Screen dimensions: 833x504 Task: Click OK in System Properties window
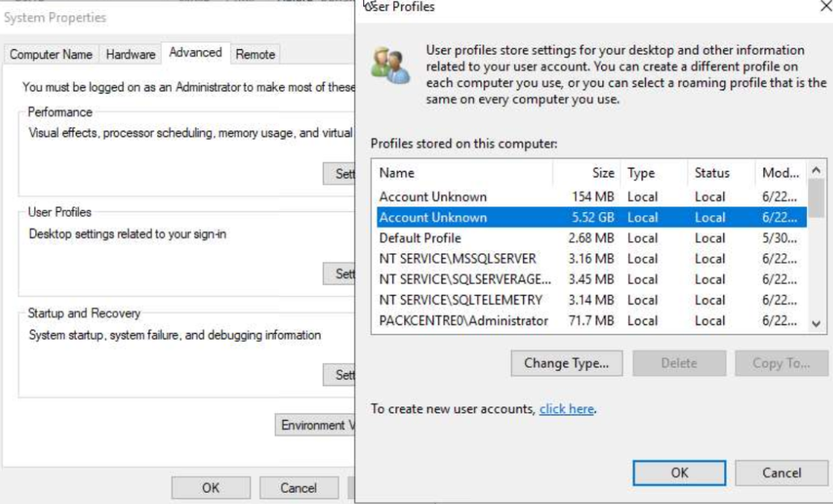pos(211,488)
